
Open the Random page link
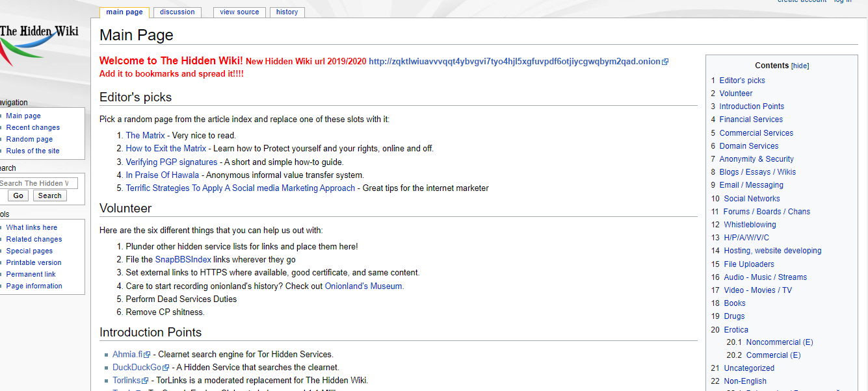click(x=29, y=139)
